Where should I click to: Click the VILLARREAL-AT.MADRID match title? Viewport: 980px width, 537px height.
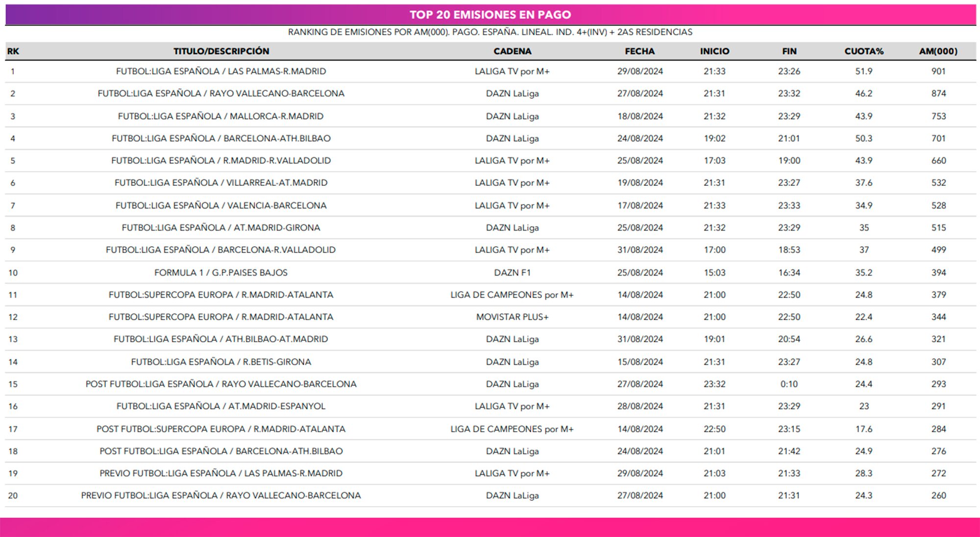(x=221, y=182)
